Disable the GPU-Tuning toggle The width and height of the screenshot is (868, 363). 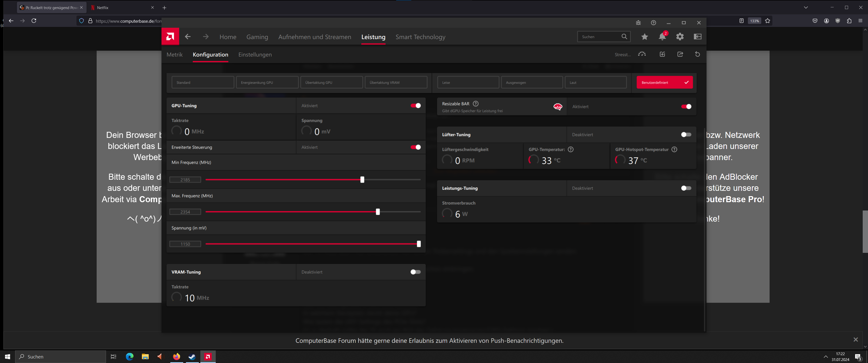click(416, 105)
